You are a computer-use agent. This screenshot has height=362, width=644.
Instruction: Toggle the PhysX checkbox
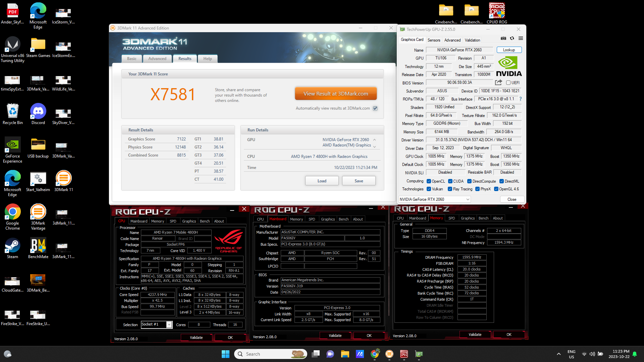click(x=477, y=189)
